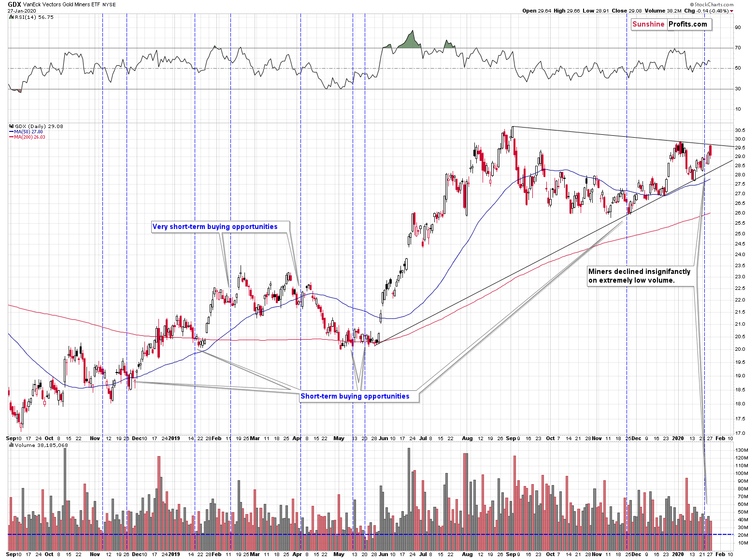The height and width of the screenshot is (559, 756).
Task: Click the 30.5 price axis label
Action: (740, 130)
